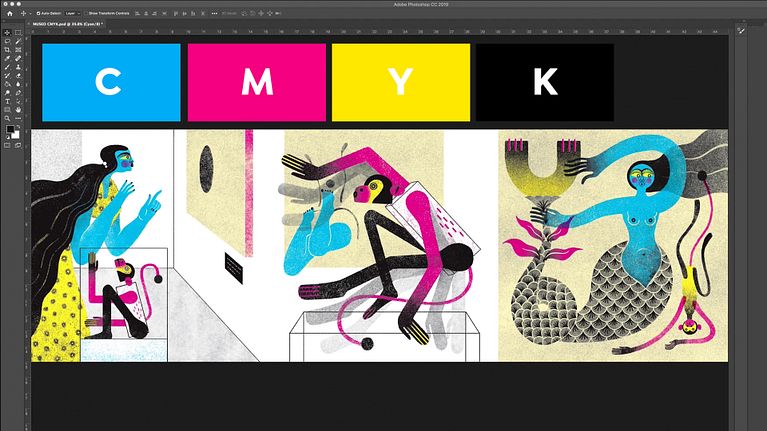Click the foreground color swatch
Screen dimensions: 767x431
(10, 129)
